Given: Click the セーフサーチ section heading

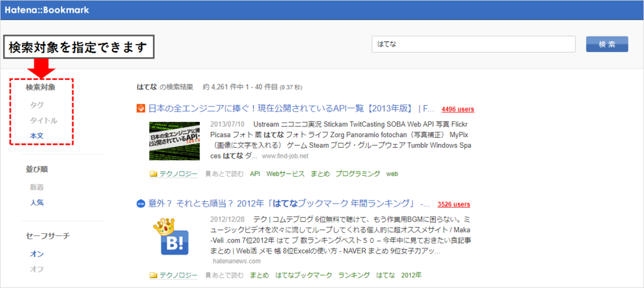Looking at the screenshot, I should pyautogui.click(x=48, y=236).
